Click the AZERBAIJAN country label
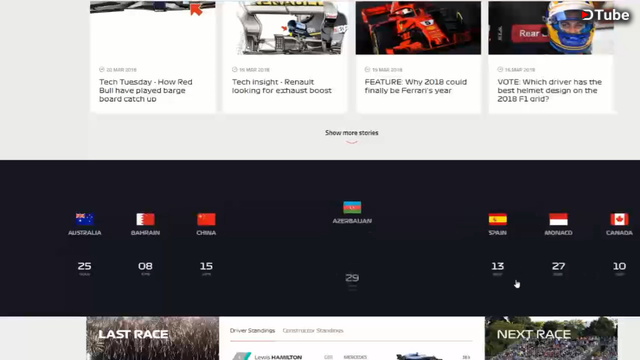 coord(352,221)
